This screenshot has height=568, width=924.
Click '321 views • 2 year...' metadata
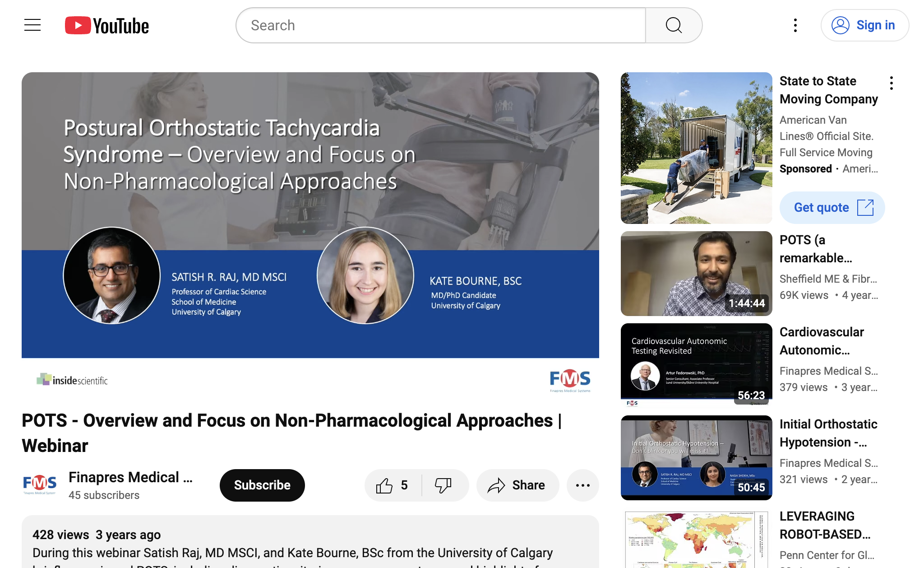pos(828,480)
